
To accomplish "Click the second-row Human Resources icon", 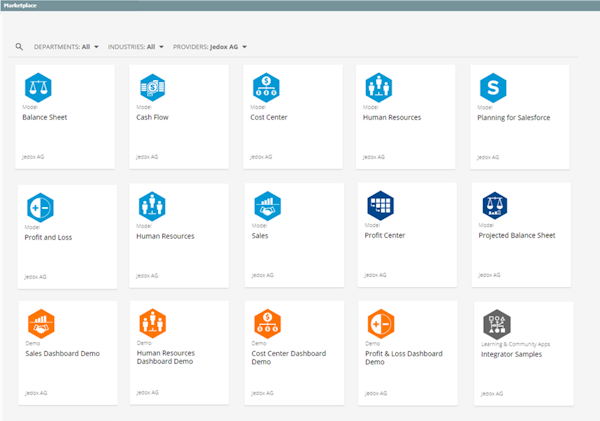I will 152,205.
